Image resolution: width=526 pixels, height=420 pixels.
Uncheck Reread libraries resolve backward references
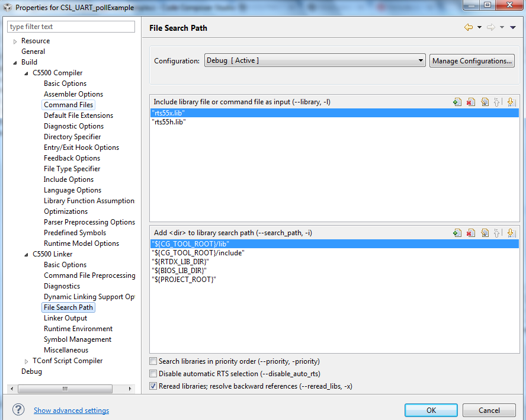point(153,386)
